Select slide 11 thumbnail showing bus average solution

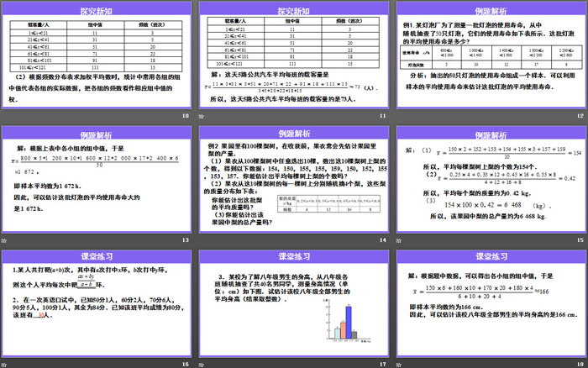point(294,55)
